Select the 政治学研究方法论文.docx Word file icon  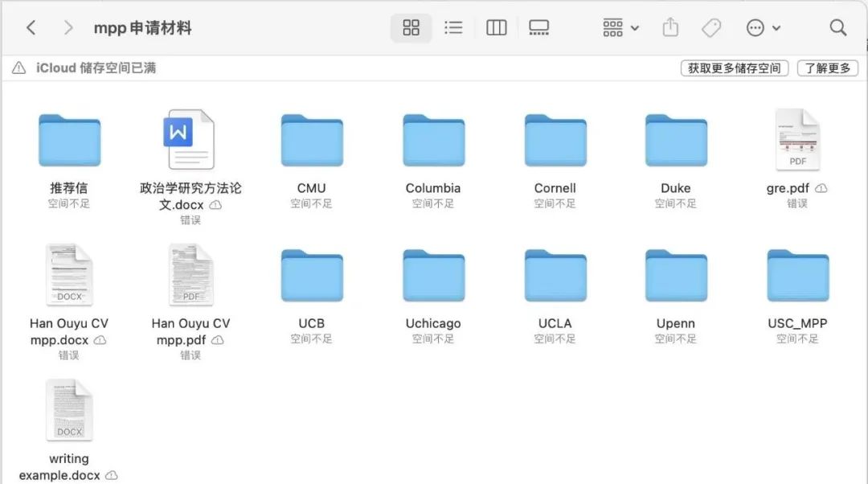189,139
